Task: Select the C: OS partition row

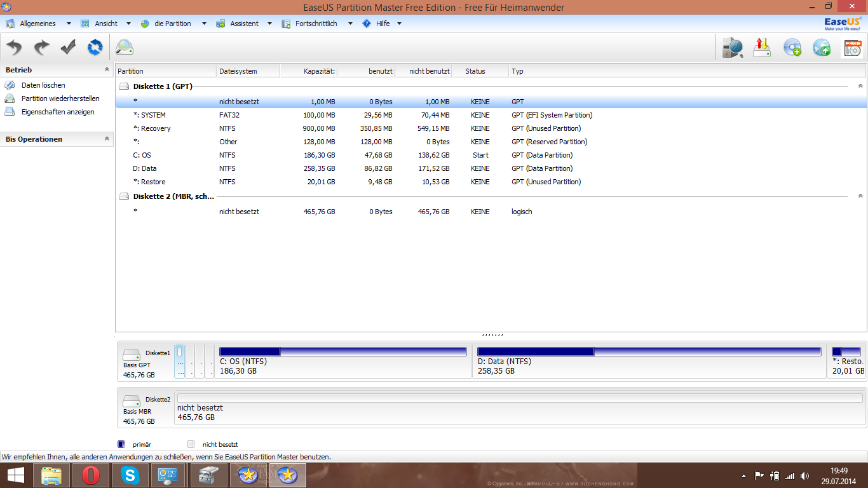Action: click(x=491, y=155)
